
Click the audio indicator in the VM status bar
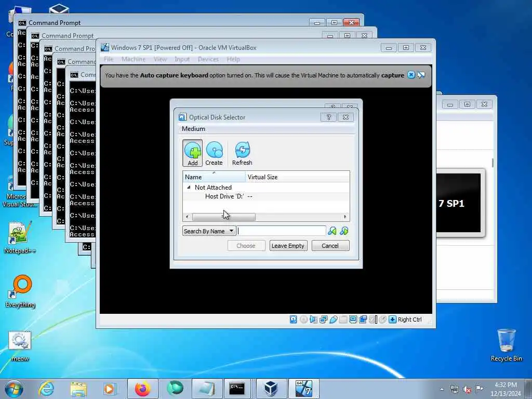(x=313, y=320)
